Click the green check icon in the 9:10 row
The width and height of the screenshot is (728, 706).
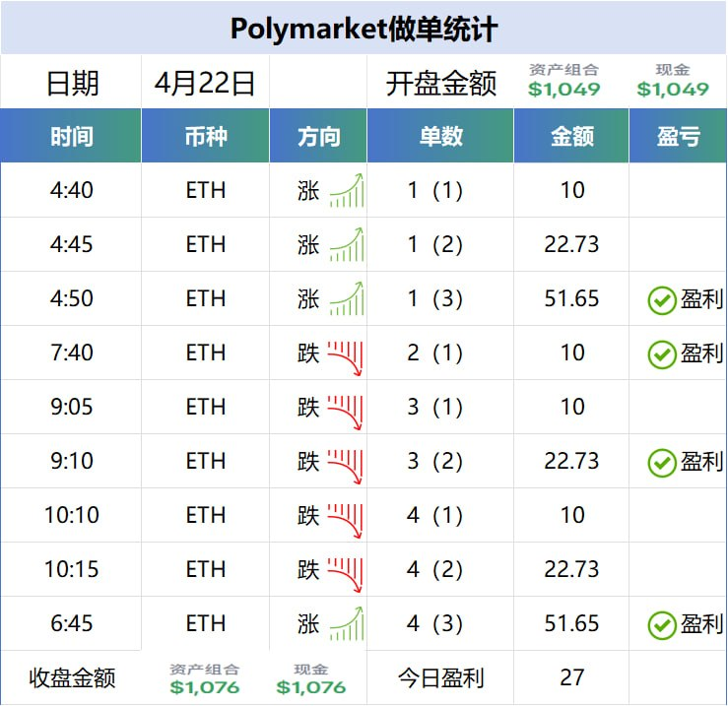click(x=662, y=463)
